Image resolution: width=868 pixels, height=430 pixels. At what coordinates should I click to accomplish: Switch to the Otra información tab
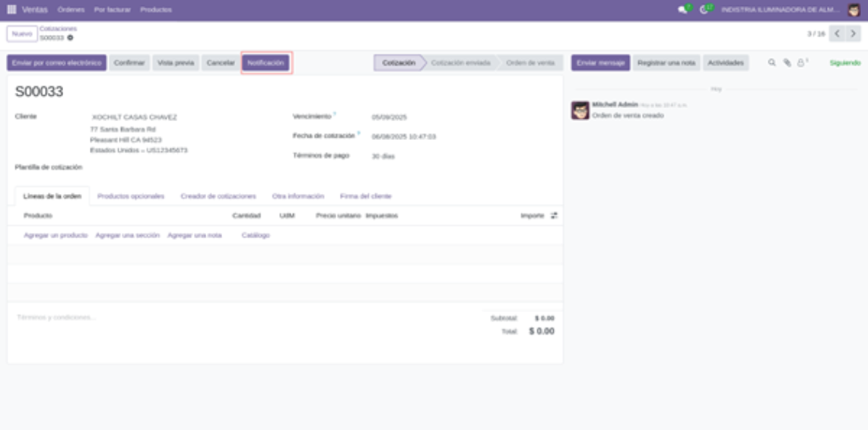pos(297,196)
